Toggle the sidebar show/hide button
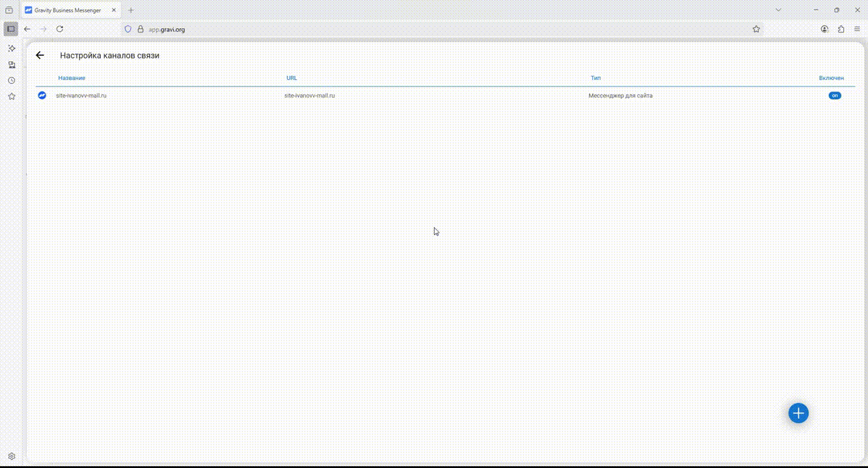The image size is (868, 468). click(10, 29)
